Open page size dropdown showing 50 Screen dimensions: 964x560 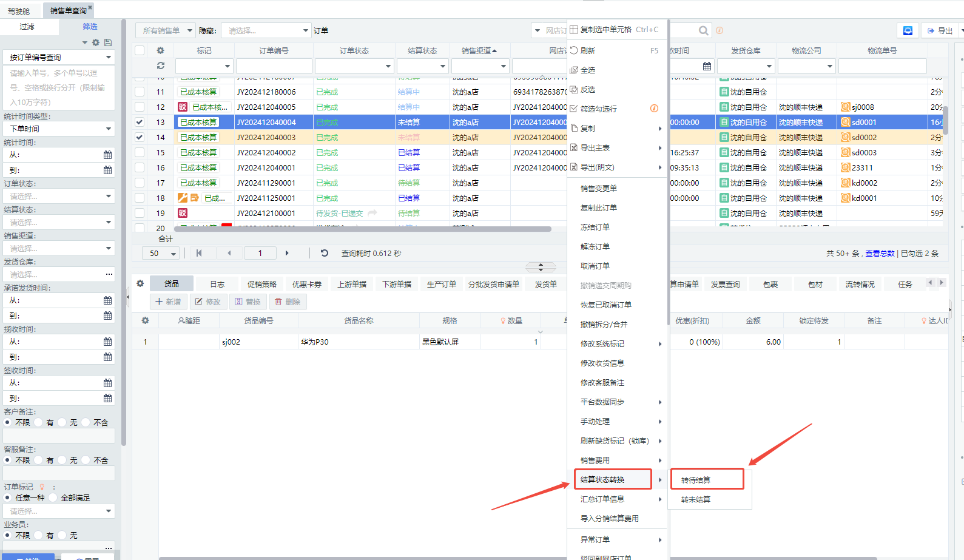161,254
